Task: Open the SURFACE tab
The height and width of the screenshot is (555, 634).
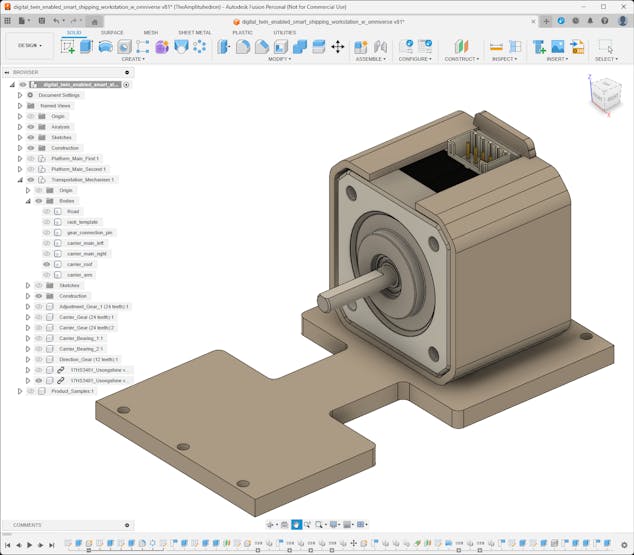Action: pyautogui.click(x=112, y=32)
